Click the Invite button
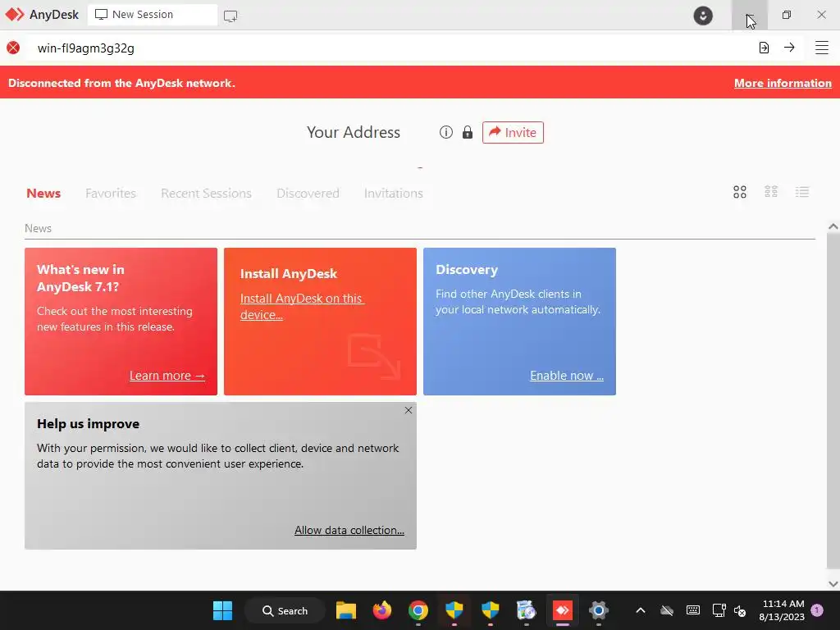Screen dimensions: 840x630 click(513, 132)
